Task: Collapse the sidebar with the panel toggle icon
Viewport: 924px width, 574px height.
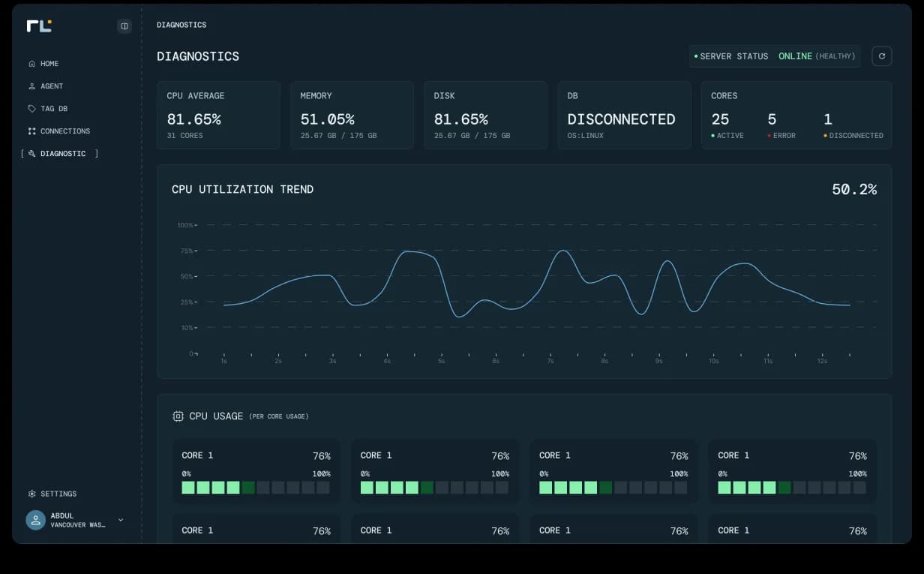Action: coord(124,26)
